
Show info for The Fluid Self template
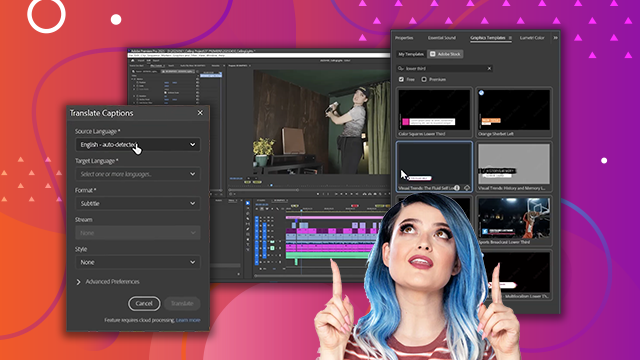click(457, 188)
